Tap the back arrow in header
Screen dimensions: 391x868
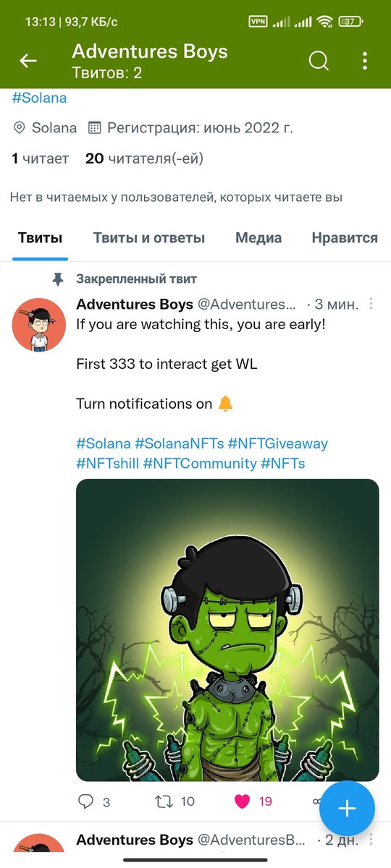28,61
